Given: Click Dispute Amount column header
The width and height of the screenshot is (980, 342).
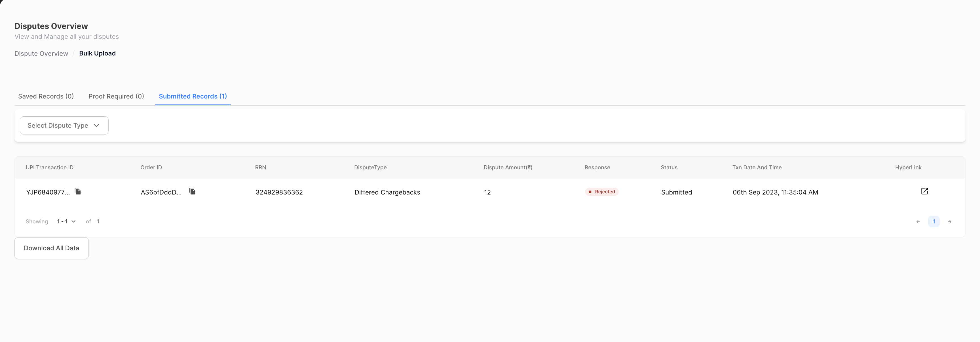Looking at the screenshot, I should [x=508, y=168].
